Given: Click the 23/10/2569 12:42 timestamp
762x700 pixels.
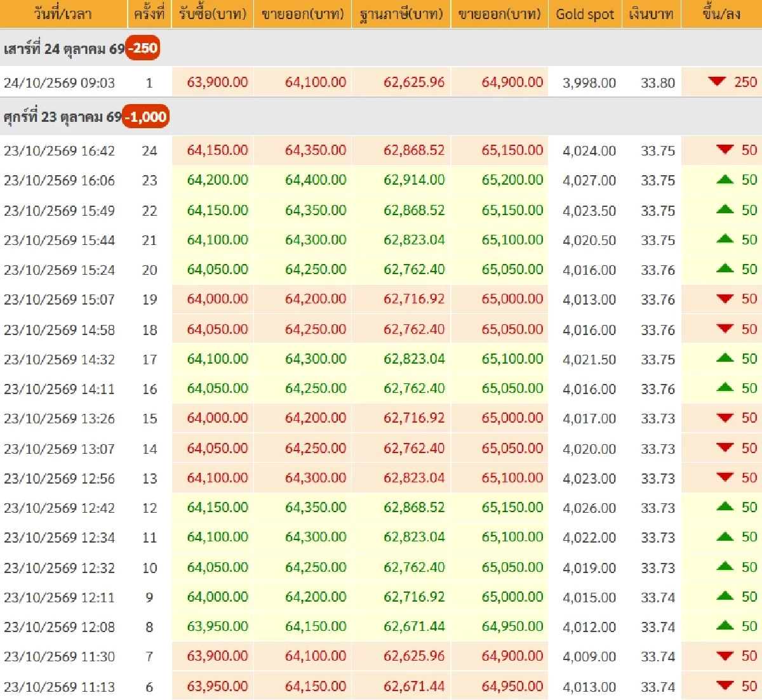Looking at the screenshot, I should (60, 508).
